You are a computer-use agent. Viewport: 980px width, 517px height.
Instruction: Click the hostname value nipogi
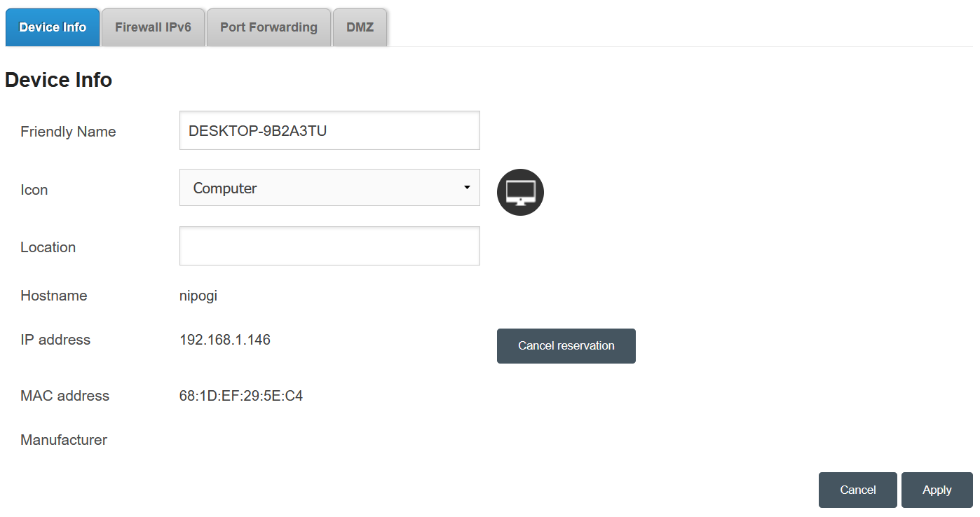pos(198,296)
